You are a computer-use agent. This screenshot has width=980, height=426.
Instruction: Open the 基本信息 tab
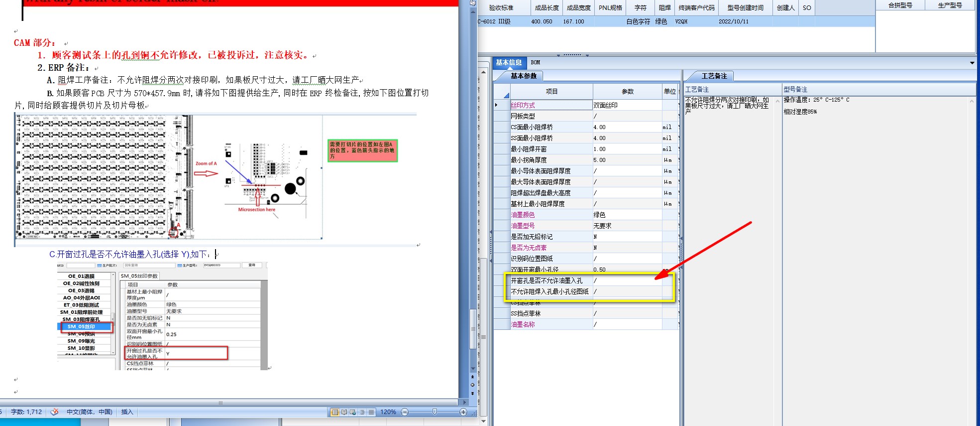click(509, 63)
